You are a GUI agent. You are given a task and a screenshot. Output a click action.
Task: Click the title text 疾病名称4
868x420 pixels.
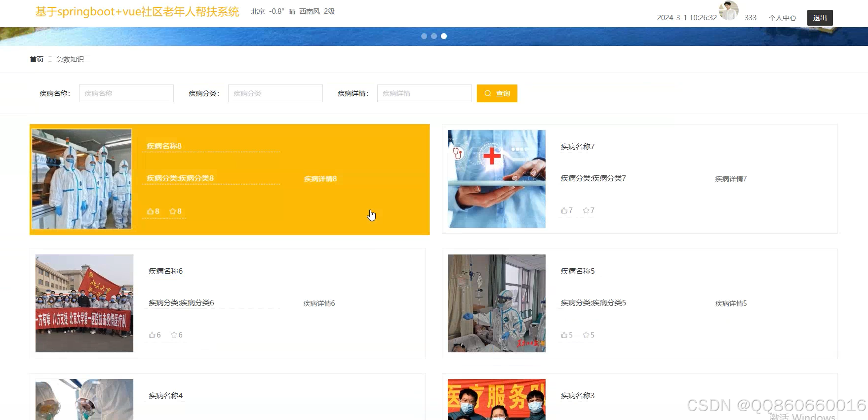point(166,396)
